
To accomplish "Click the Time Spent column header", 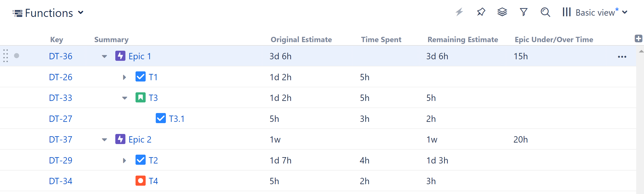I will click(381, 40).
